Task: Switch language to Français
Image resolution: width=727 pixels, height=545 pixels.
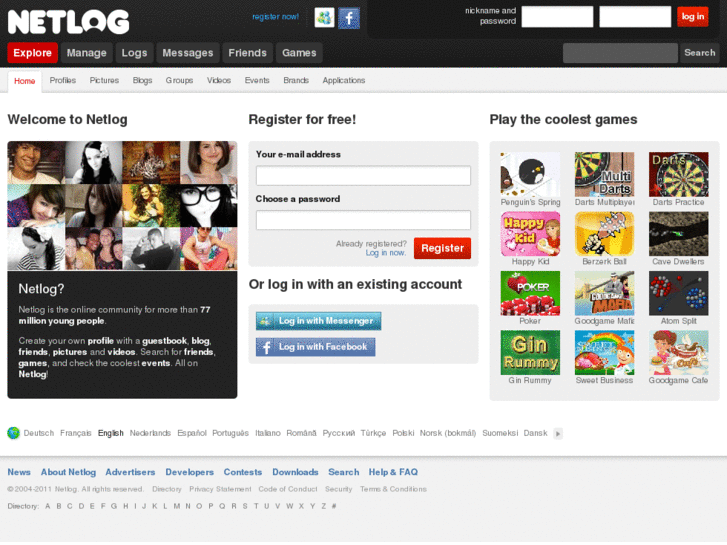Action: coord(76,433)
